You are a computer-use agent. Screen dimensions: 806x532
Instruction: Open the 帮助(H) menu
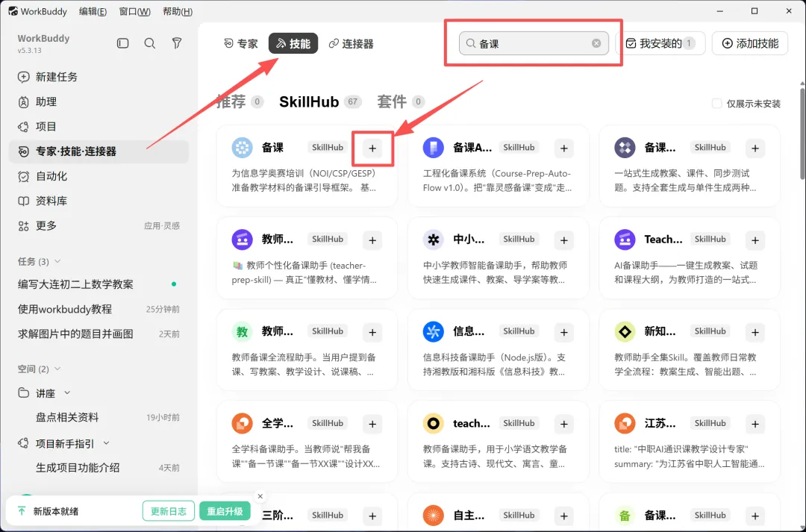[178, 11]
